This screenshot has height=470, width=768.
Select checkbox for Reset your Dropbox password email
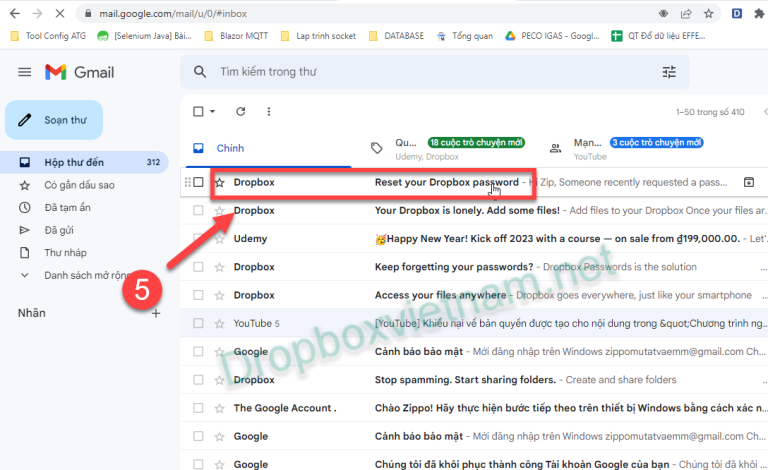tap(198, 182)
